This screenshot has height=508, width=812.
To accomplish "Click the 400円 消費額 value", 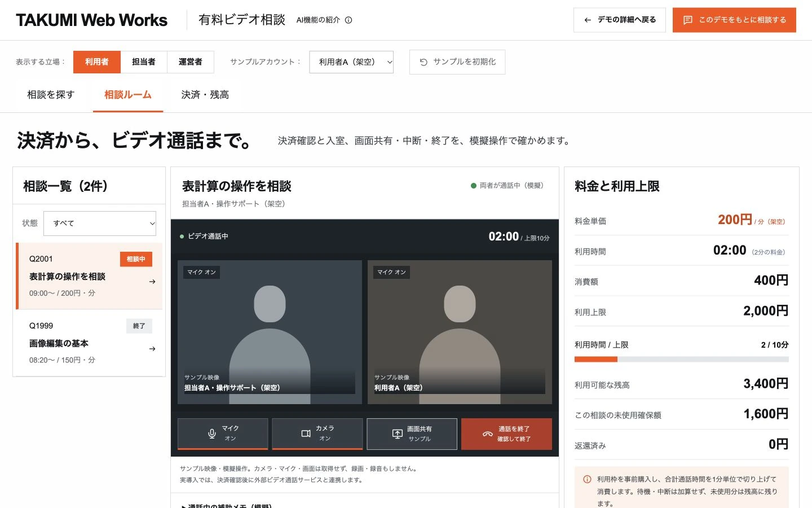I will tap(771, 281).
